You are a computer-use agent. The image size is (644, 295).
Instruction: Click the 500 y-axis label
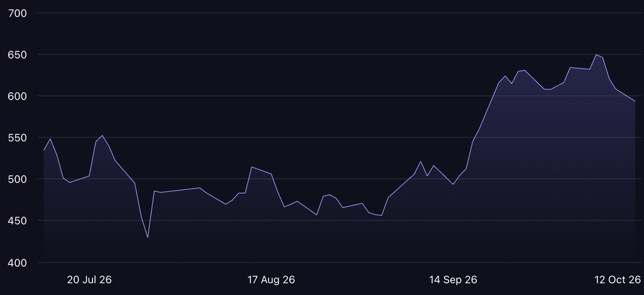tap(17, 179)
